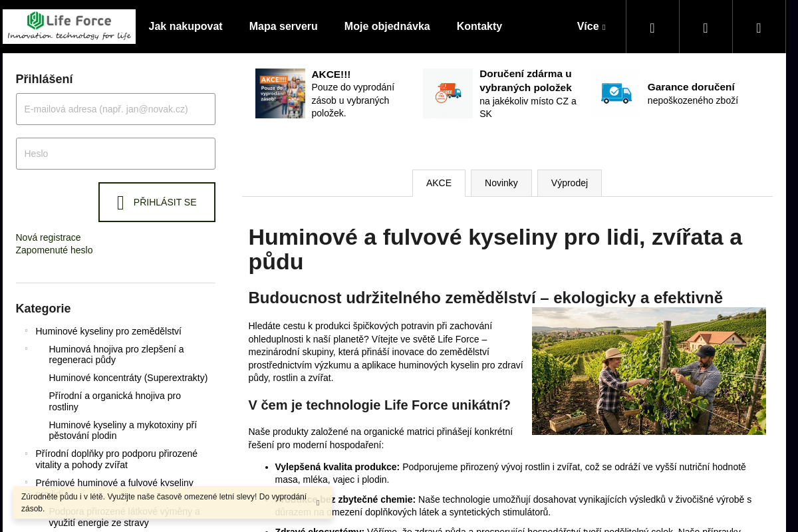This screenshot has height=532, width=798.
Task: Click the bold text Vylepšená kvalita produkce
Action: pos(337,467)
